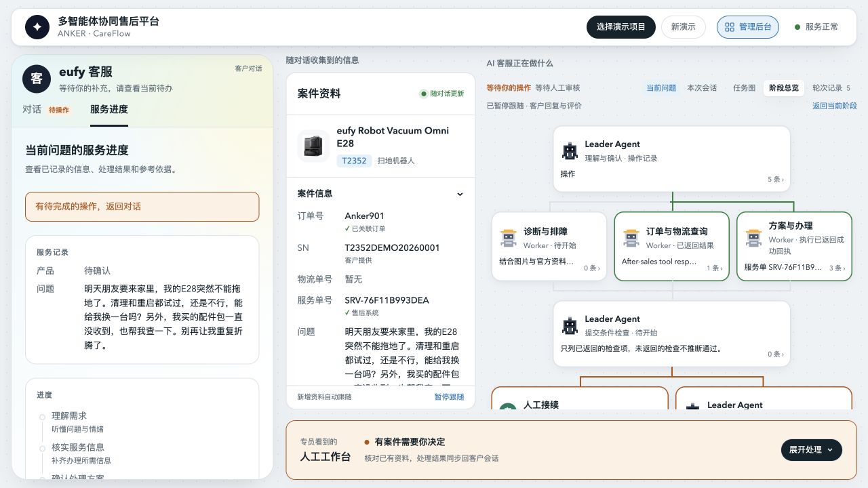
Task: Open the 0 条 entry on 诊断与排障
Action: pos(592,268)
